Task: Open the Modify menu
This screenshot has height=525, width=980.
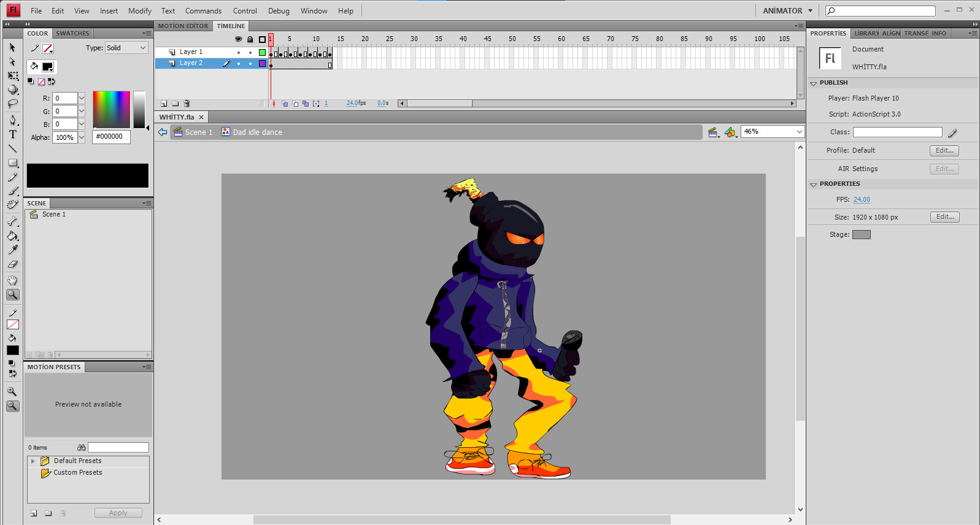Action: (139, 11)
